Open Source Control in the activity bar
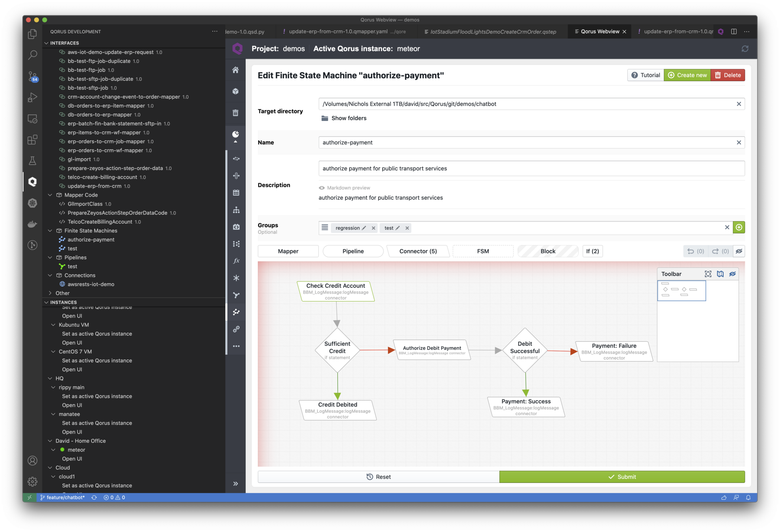 point(32,76)
